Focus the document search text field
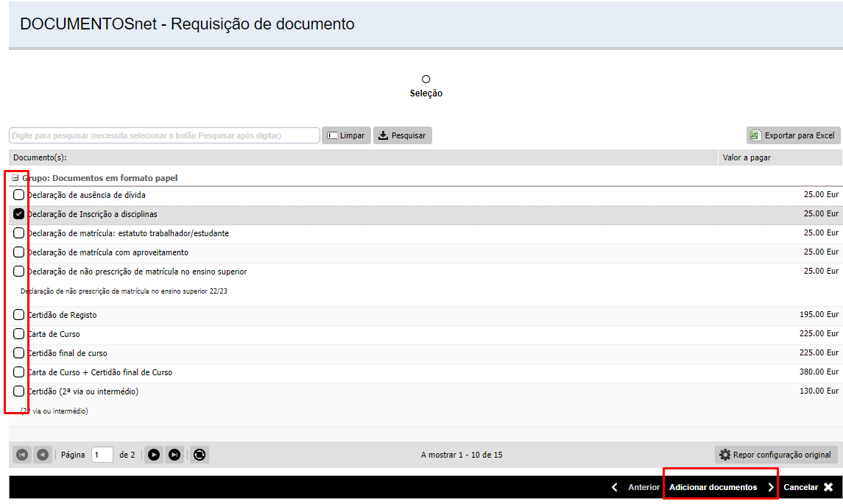843x504 pixels. [x=164, y=135]
